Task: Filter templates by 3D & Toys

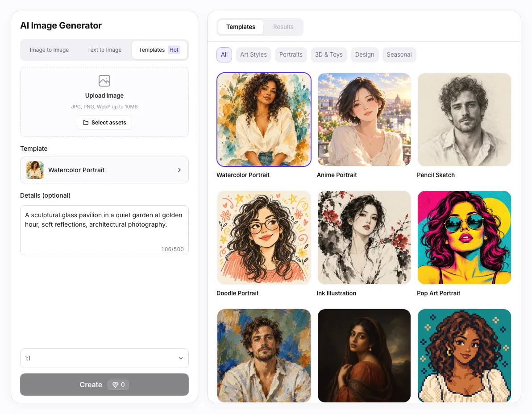Action: click(x=329, y=54)
